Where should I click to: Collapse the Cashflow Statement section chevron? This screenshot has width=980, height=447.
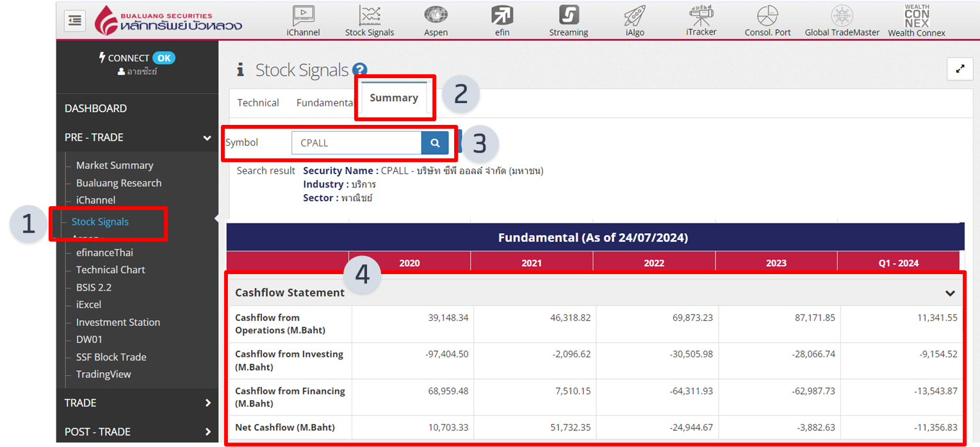[x=950, y=293]
